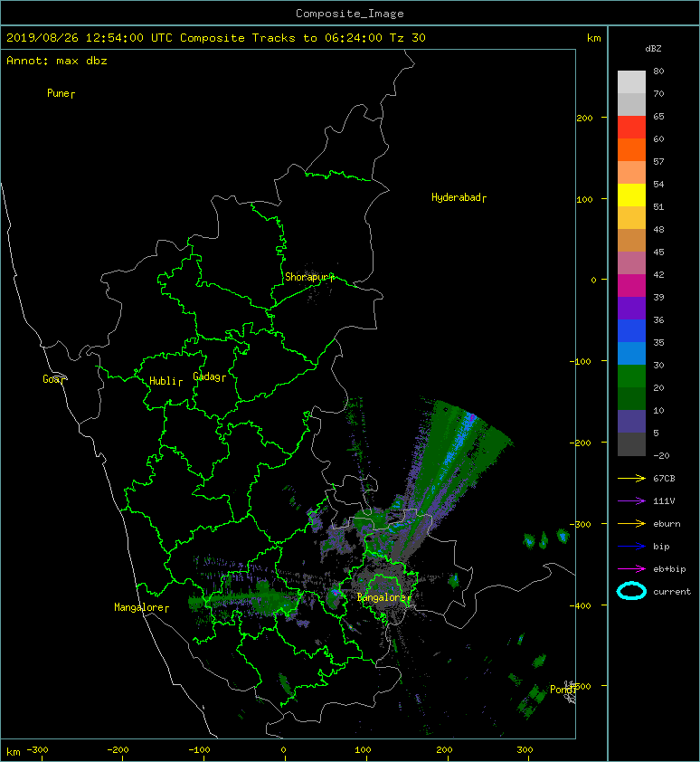Click the yellow 67CB arrow legend icon

(x=631, y=479)
